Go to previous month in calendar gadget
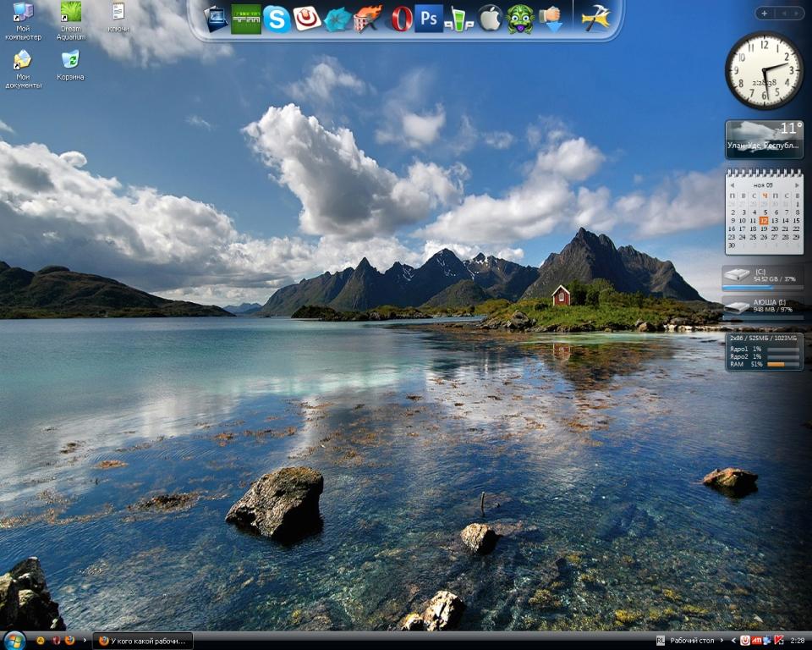 732,184
